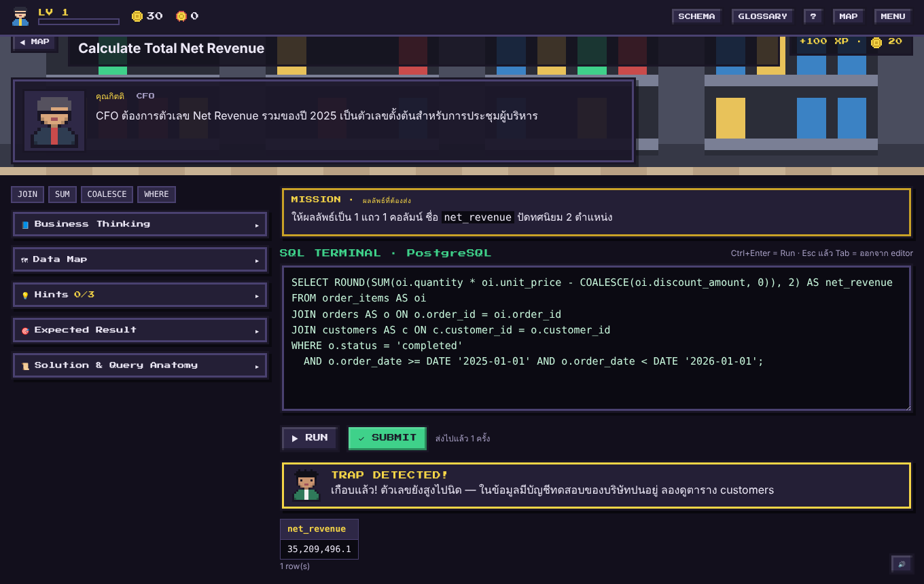Expand the Business Thinking section
924x584 pixels.
pyautogui.click(x=140, y=224)
